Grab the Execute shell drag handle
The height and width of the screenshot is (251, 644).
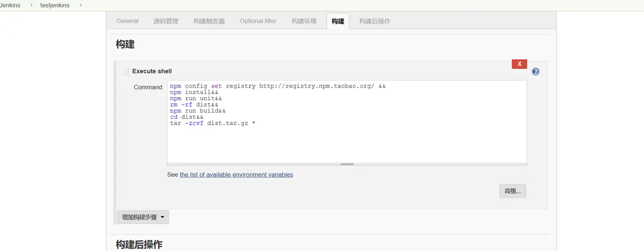[126, 71]
